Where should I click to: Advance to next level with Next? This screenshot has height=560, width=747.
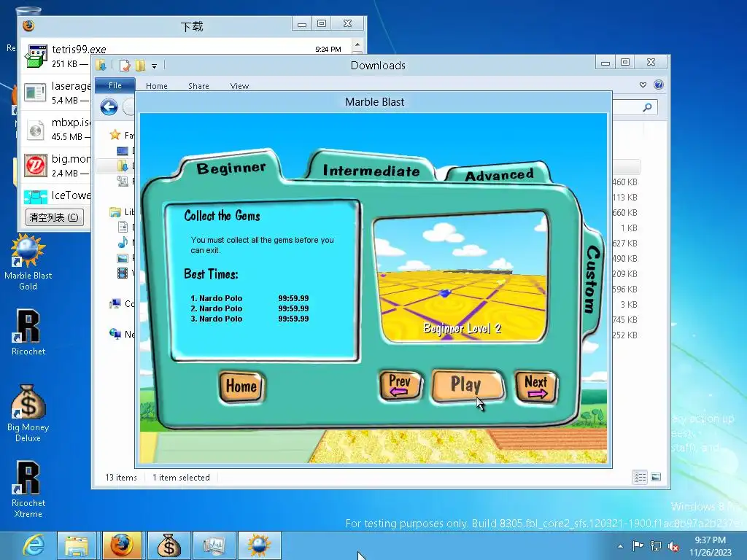(536, 386)
